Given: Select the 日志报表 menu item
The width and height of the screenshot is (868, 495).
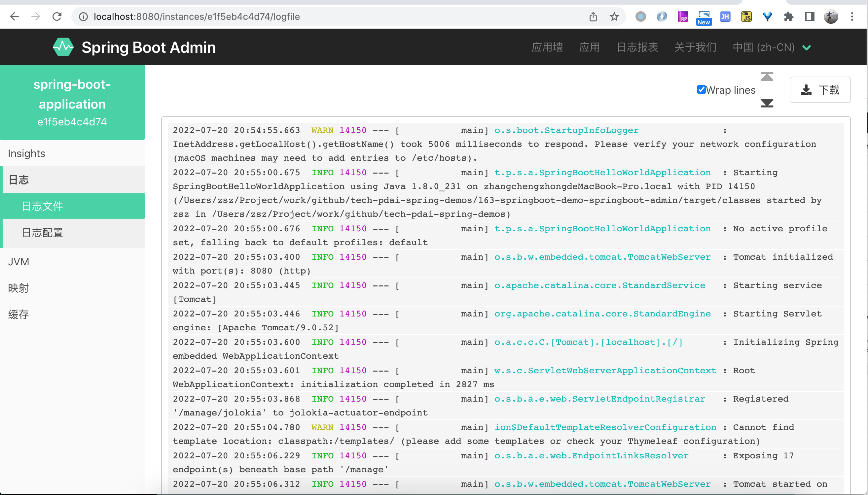Looking at the screenshot, I should tap(637, 47).
